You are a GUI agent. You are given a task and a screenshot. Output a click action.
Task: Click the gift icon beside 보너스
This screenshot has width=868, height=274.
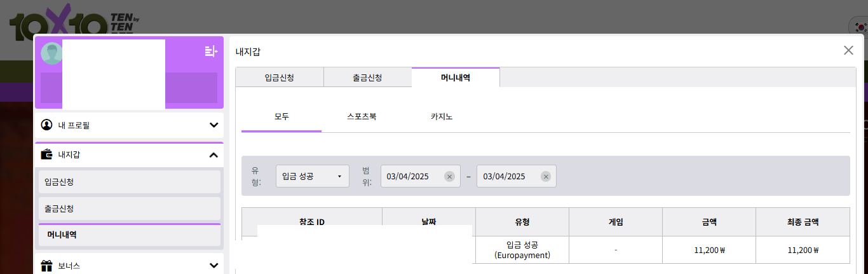[x=46, y=266]
